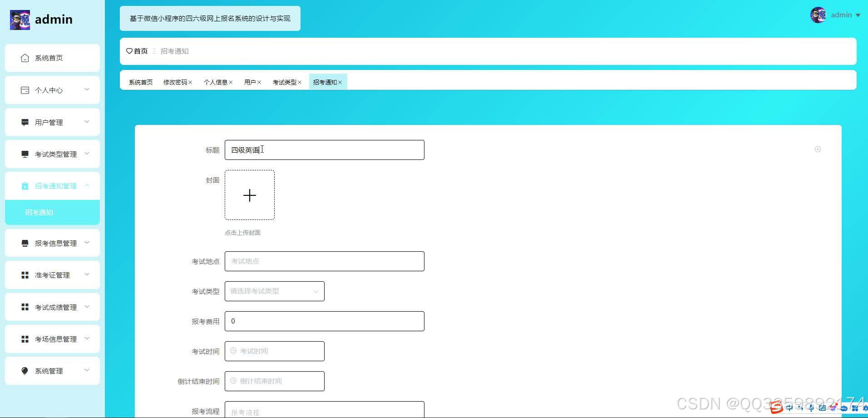Image resolution: width=868 pixels, height=418 pixels.
Task: Close the 考试类型 tab
Action: click(300, 82)
